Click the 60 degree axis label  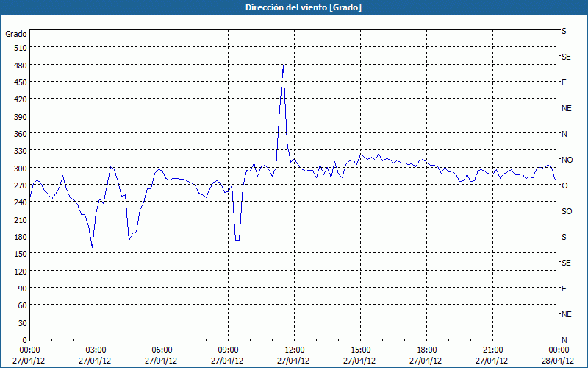(x=23, y=305)
